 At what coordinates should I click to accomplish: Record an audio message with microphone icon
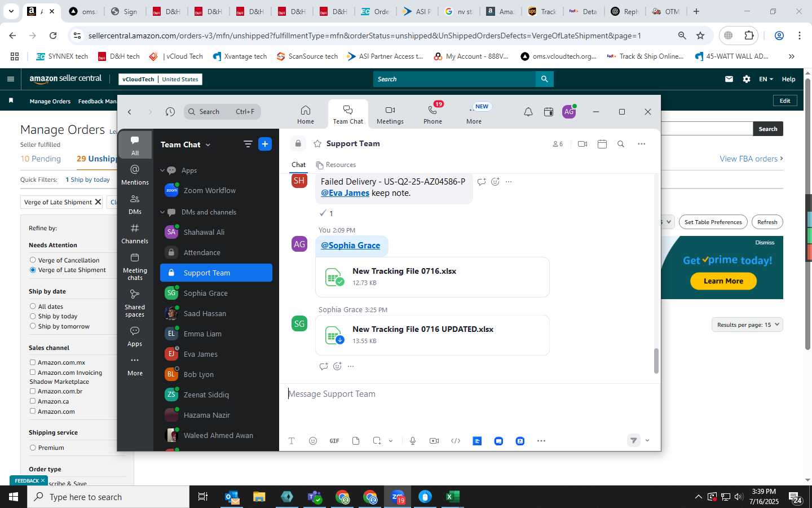(413, 441)
